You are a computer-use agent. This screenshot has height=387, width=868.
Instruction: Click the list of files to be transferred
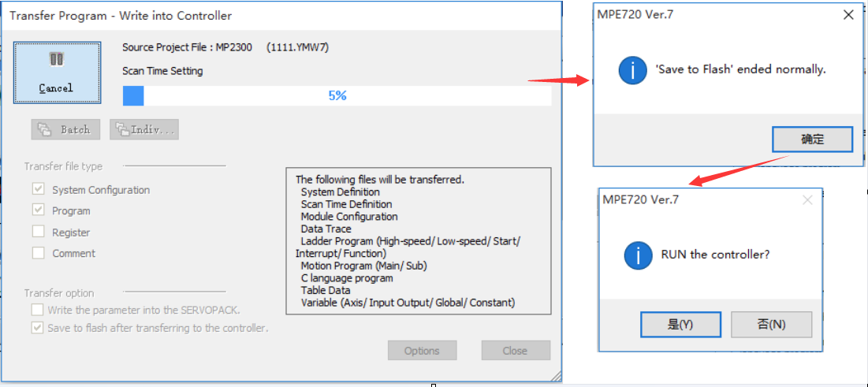tap(418, 240)
